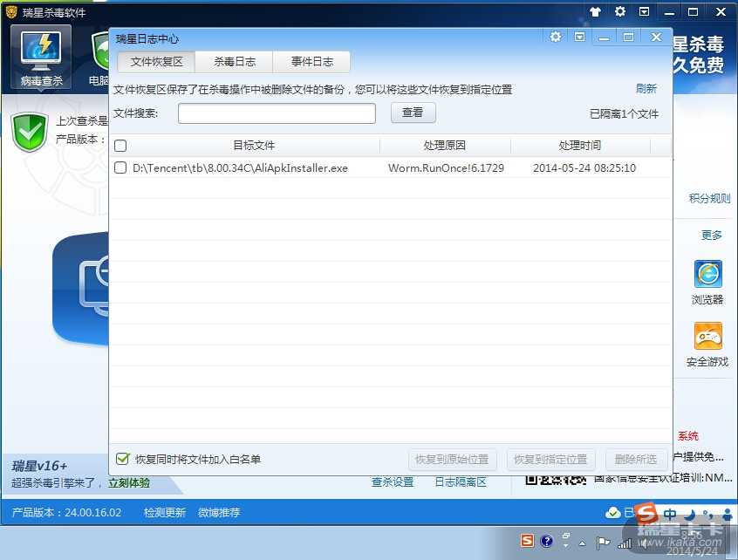
Task: Click the moon icon on input toolbar
Action: coord(689,514)
